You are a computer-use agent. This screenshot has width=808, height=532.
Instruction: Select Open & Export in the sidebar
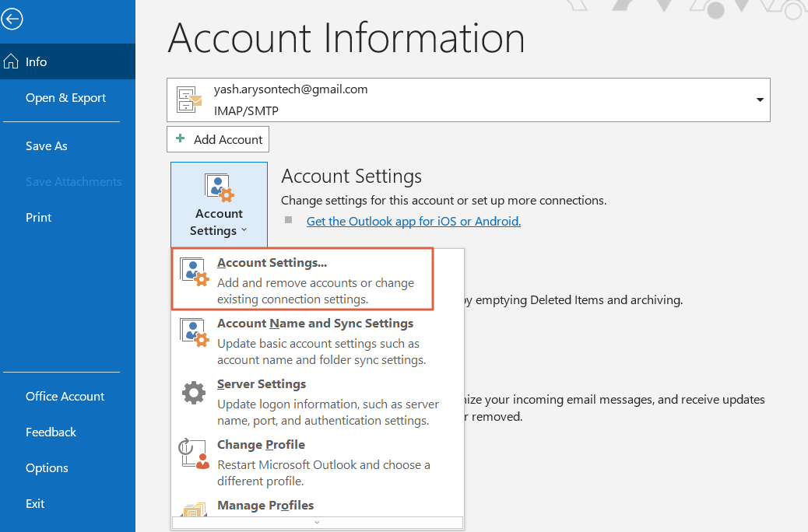(x=65, y=98)
